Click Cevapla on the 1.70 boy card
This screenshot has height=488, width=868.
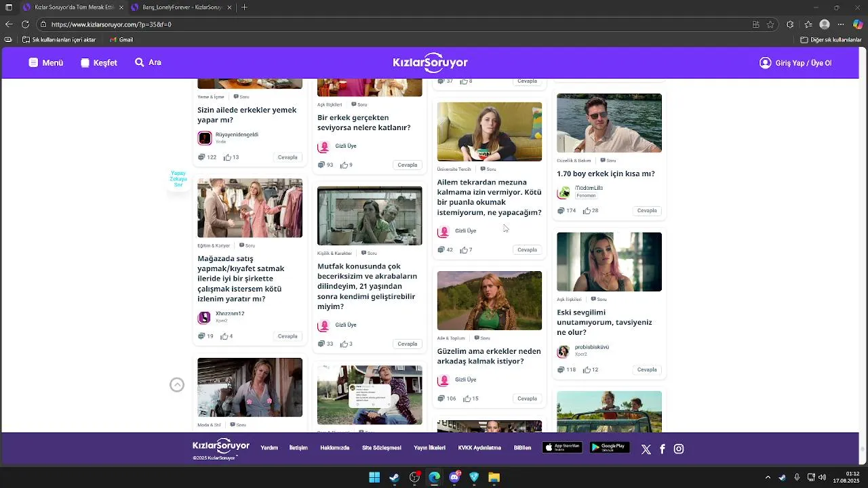coord(647,211)
